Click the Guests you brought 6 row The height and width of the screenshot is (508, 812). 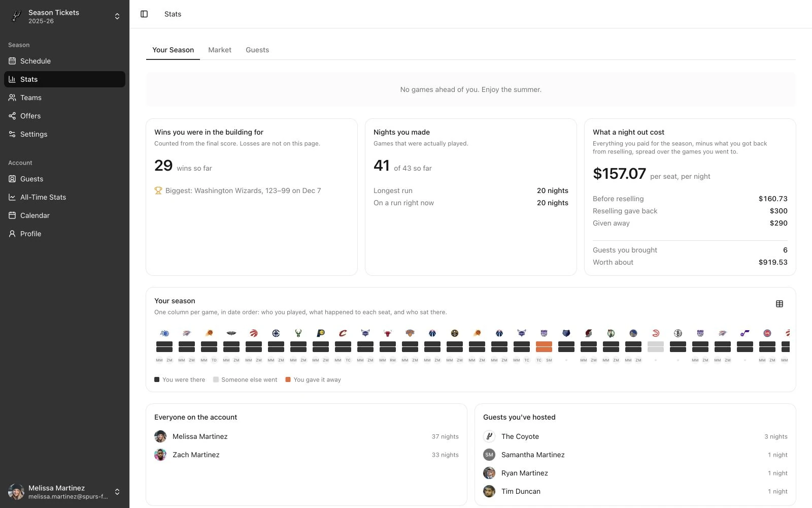coord(690,250)
